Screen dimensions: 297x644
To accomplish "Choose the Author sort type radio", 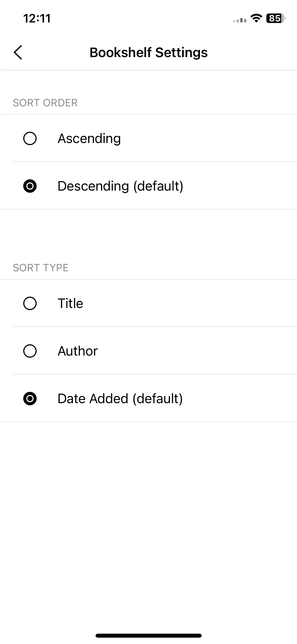I will click(x=30, y=351).
